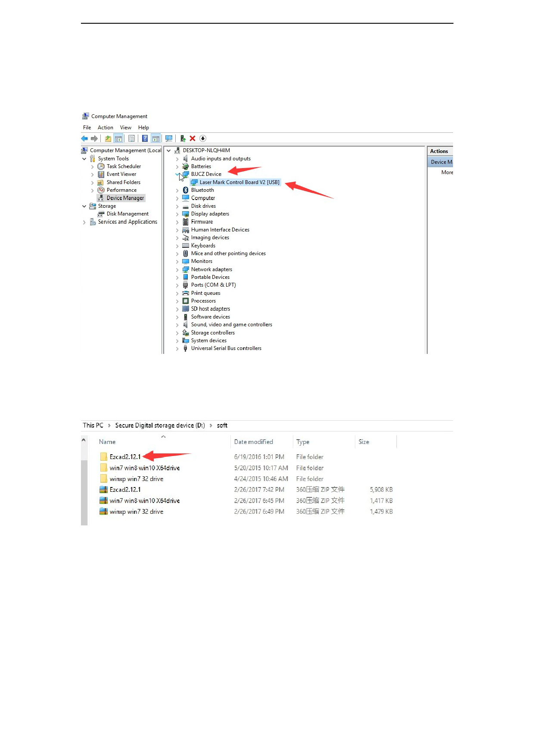Open the View menu

[125, 128]
